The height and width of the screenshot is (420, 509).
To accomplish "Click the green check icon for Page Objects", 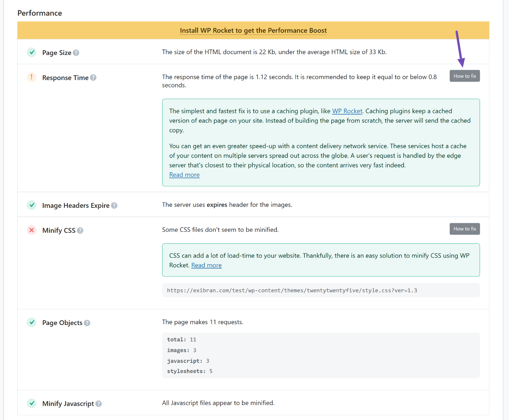I will click(x=32, y=322).
